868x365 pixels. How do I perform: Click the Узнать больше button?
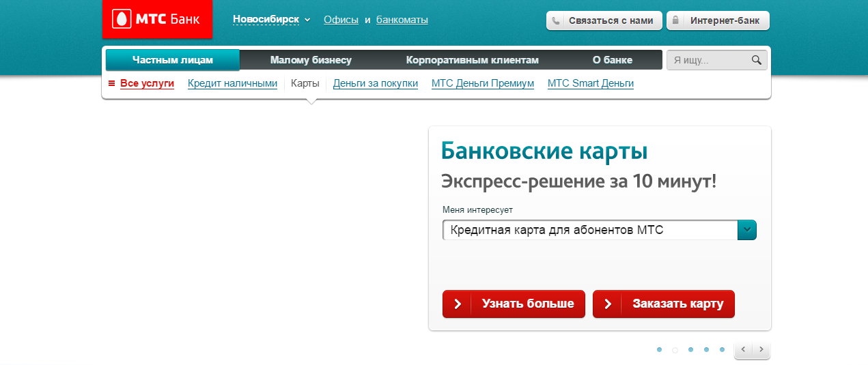pos(514,304)
